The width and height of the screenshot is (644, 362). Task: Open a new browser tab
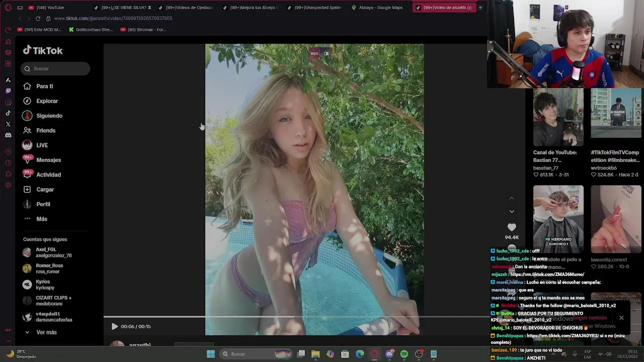tap(480, 8)
